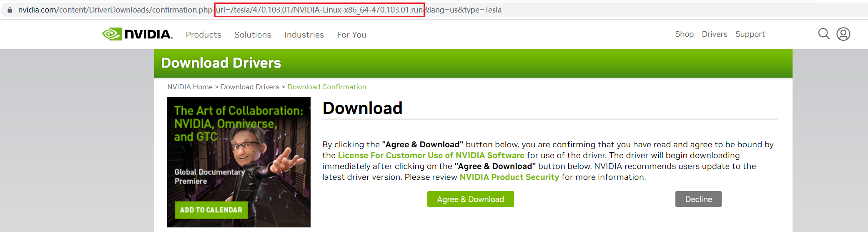Open the user account profile icon
868x232 pixels.
[x=843, y=34]
